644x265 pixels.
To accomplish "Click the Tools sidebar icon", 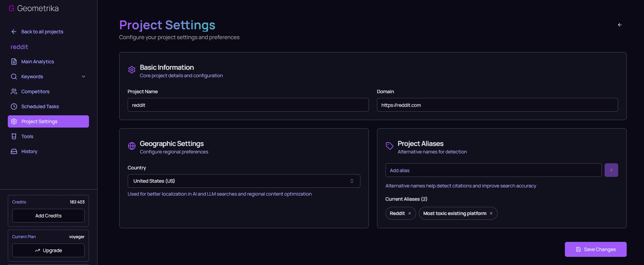I will tap(14, 136).
